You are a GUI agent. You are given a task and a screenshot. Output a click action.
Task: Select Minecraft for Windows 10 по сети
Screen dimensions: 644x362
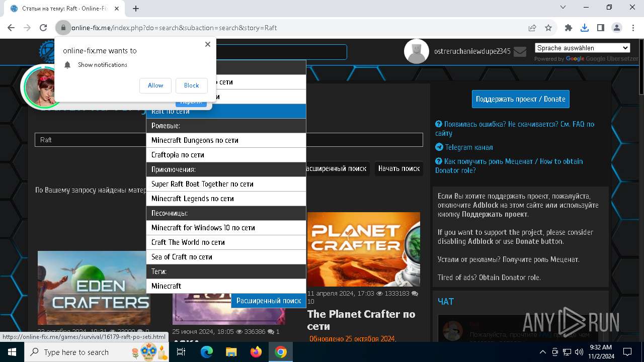pyautogui.click(x=226, y=228)
